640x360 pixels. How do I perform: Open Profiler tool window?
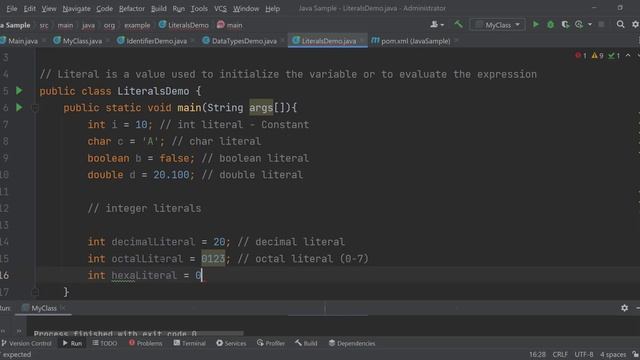(x=271, y=343)
